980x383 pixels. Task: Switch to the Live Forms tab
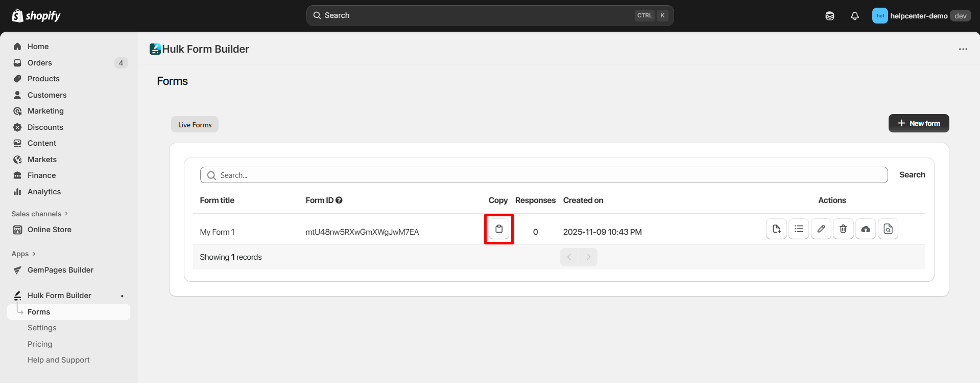pyautogui.click(x=195, y=125)
